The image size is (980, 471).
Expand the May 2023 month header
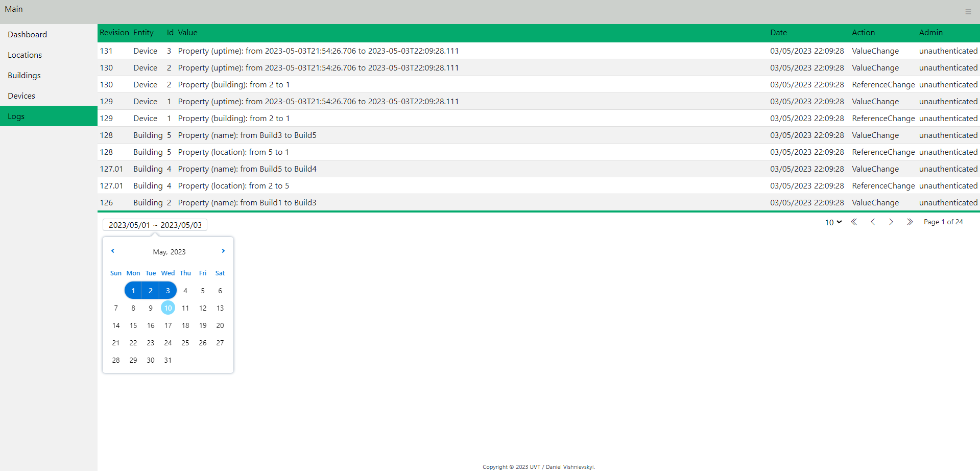click(x=169, y=251)
